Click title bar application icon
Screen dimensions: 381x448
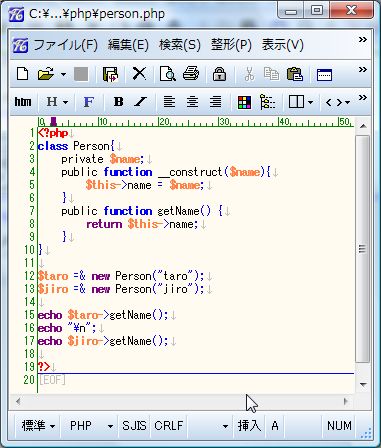click(16, 14)
